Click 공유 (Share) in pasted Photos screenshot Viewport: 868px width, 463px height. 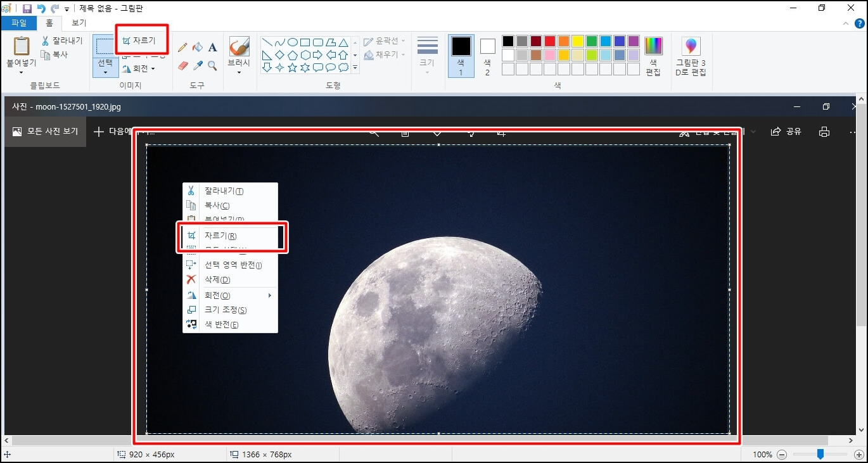[x=786, y=132]
